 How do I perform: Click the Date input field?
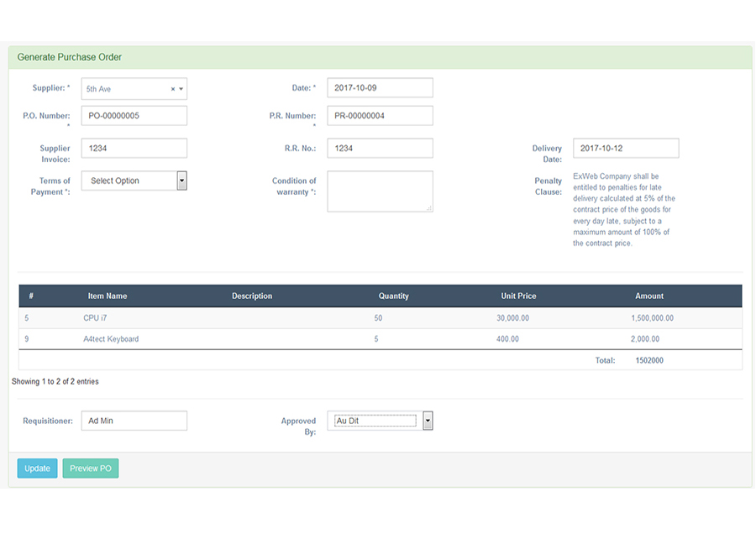click(x=380, y=88)
